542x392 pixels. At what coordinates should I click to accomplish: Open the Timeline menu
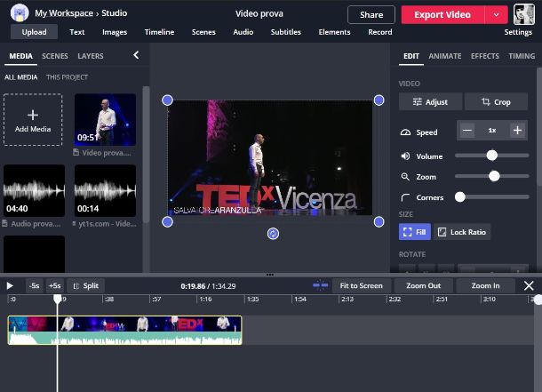(x=159, y=32)
